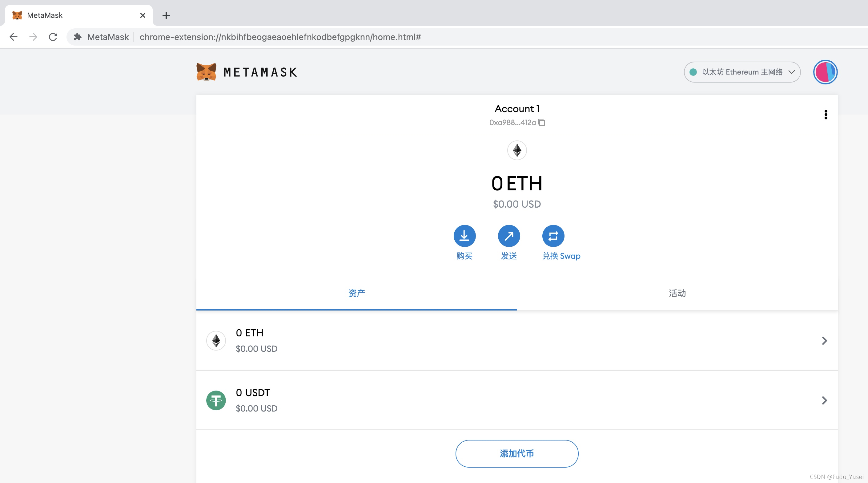This screenshot has width=868, height=483.
Task: Click the Buy (购买) download icon
Action: 464,236
